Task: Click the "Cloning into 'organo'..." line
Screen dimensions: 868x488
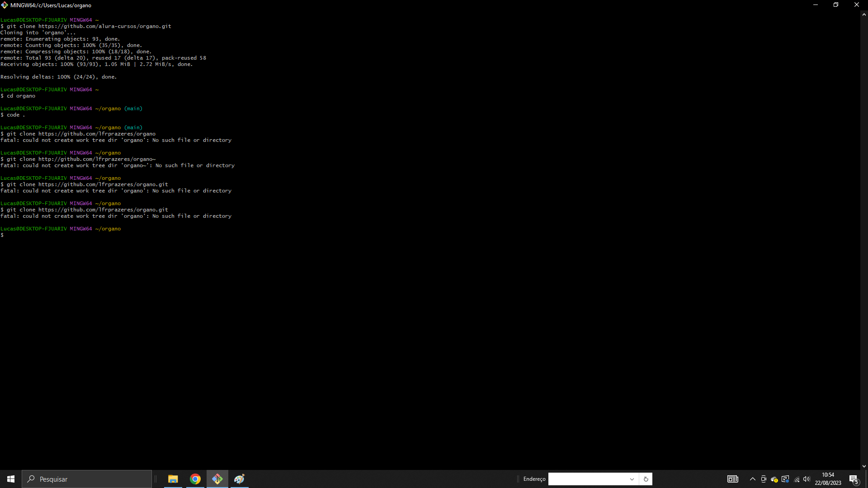Action: [38, 33]
